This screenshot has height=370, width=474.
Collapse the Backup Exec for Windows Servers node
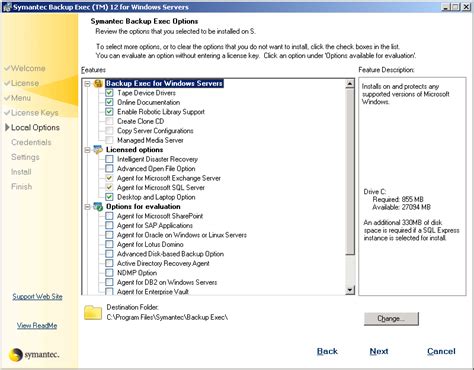[x=88, y=83]
